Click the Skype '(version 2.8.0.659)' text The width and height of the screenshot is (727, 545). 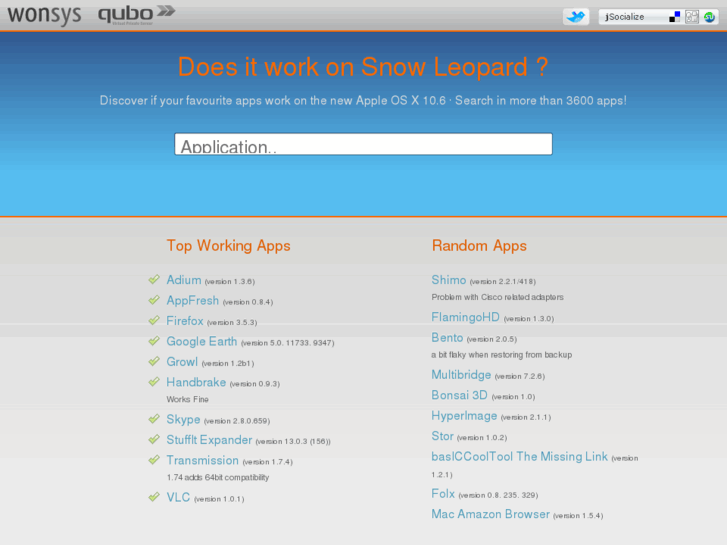click(x=236, y=421)
